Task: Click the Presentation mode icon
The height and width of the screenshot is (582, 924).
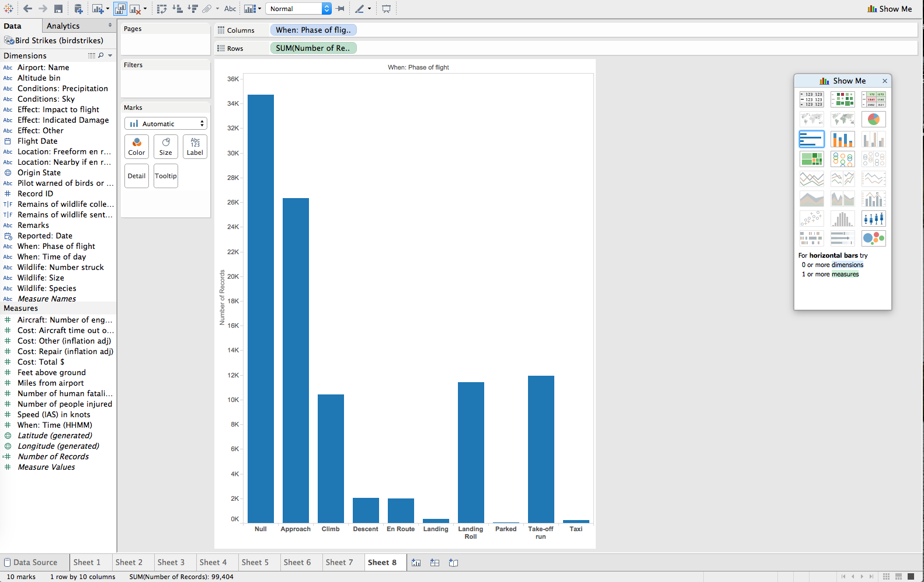Action: point(386,9)
